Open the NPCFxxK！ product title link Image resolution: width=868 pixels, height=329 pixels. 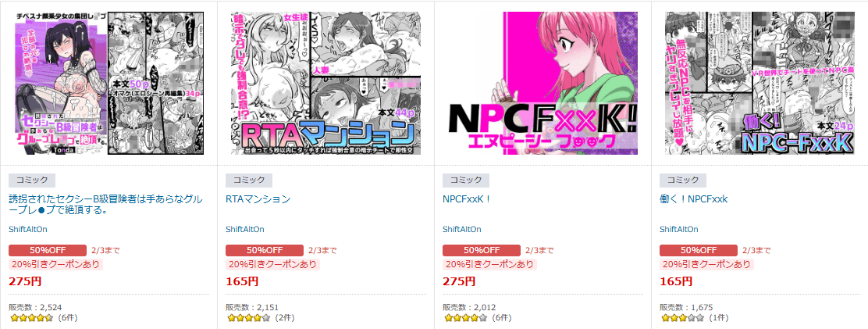467,198
